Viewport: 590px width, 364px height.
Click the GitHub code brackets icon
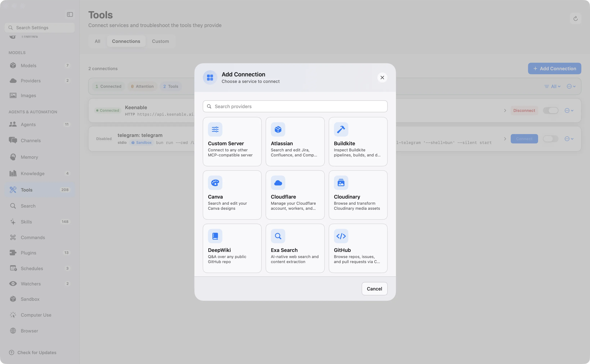point(341,236)
